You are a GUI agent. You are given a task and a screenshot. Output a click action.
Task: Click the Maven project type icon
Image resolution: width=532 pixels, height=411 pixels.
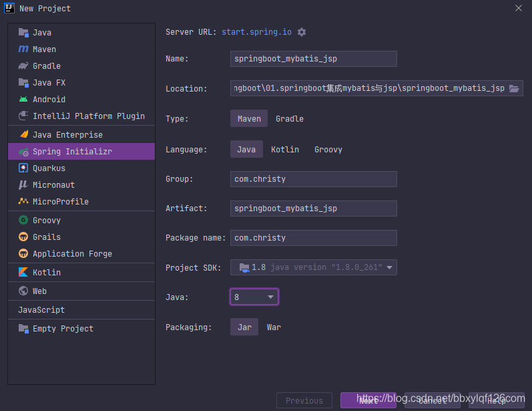point(23,49)
